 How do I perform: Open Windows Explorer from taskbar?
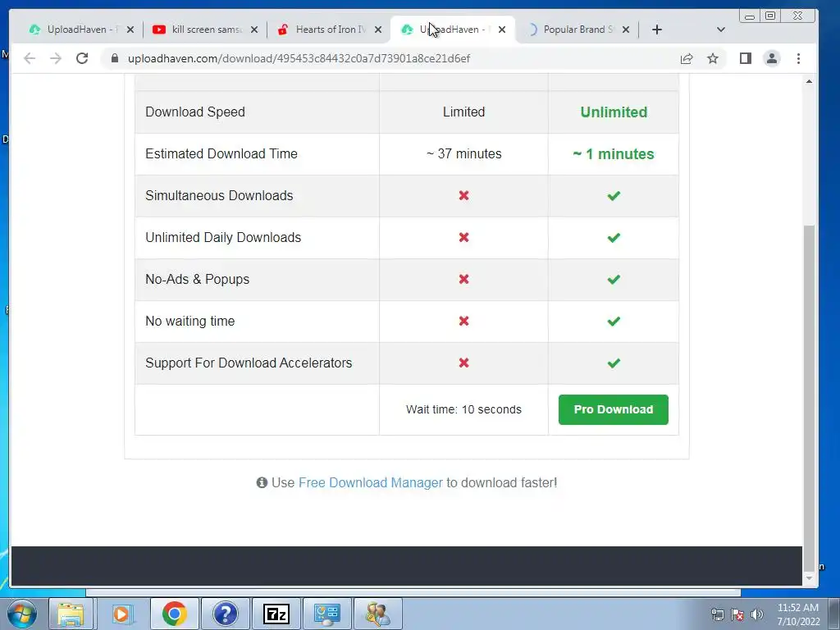[71, 614]
